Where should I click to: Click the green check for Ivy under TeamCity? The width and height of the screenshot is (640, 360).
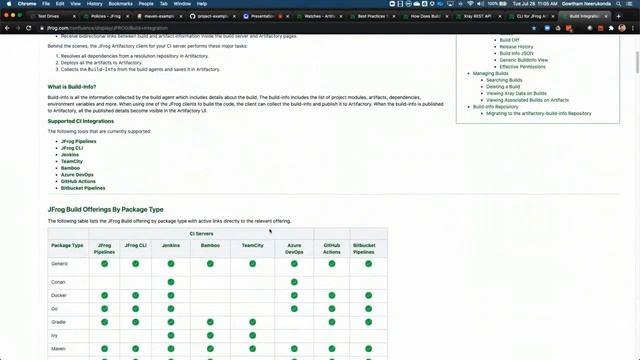[253, 336]
